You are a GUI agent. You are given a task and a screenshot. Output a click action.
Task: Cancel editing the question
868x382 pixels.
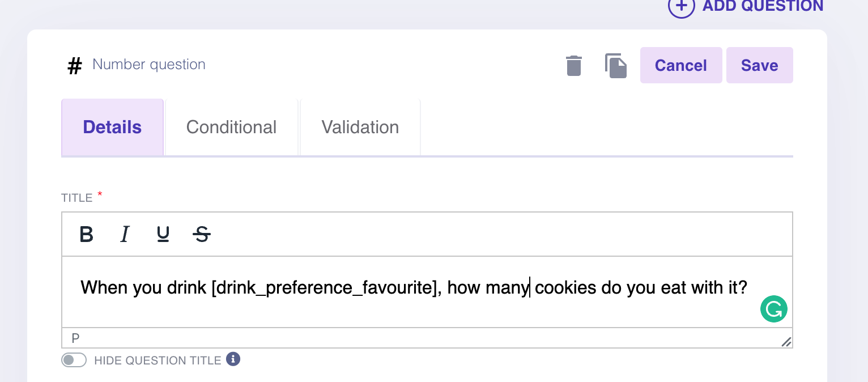coord(681,65)
